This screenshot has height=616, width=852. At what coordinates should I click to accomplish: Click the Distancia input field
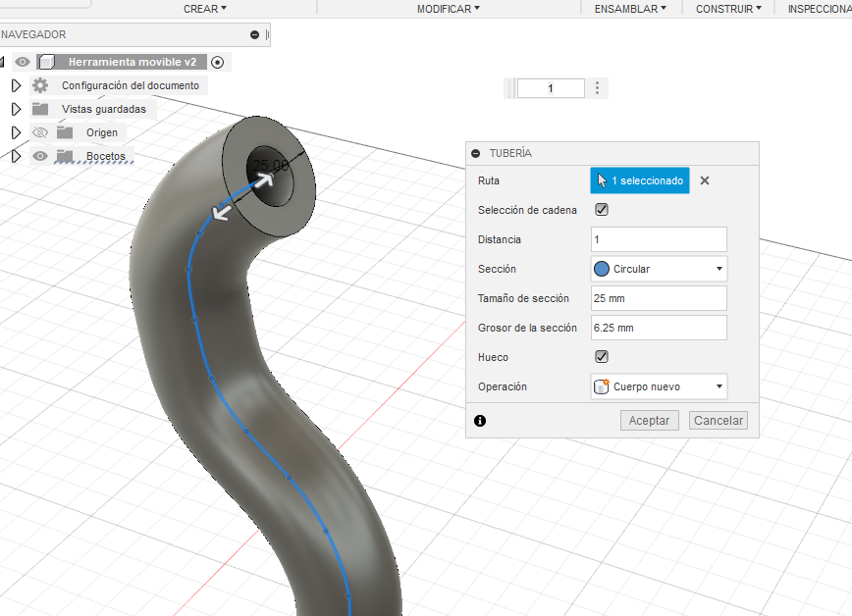click(659, 239)
